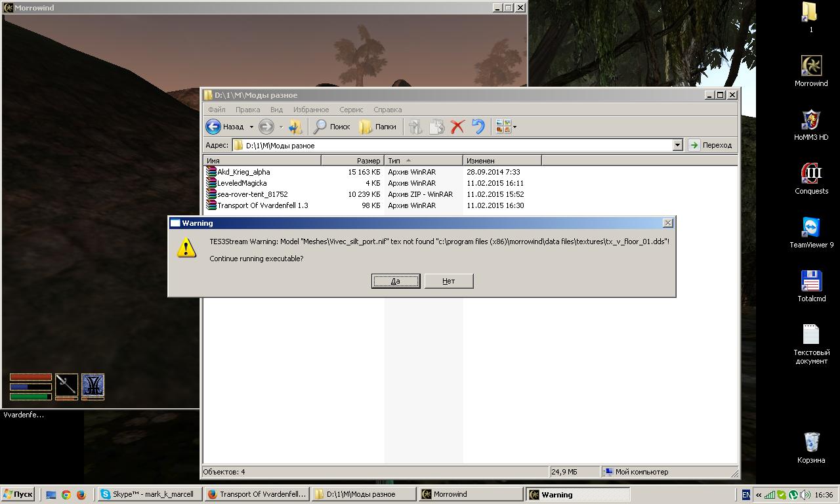Select the Morrowind desktop shortcut
The image size is (840, 504).
(x=811, y=71)
